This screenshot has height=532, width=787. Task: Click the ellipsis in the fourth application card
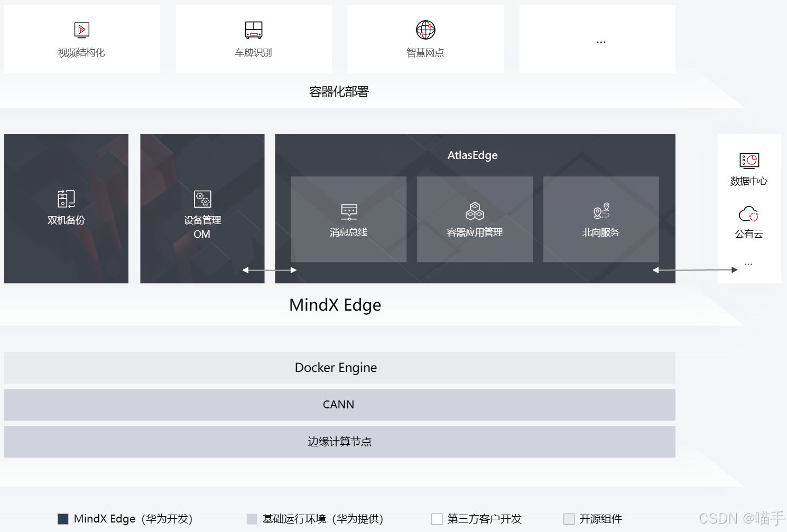click(x=601, y=42)
